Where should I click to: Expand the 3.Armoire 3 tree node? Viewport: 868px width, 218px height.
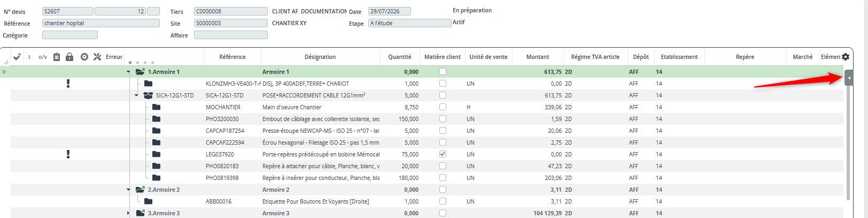pos(128,213)
